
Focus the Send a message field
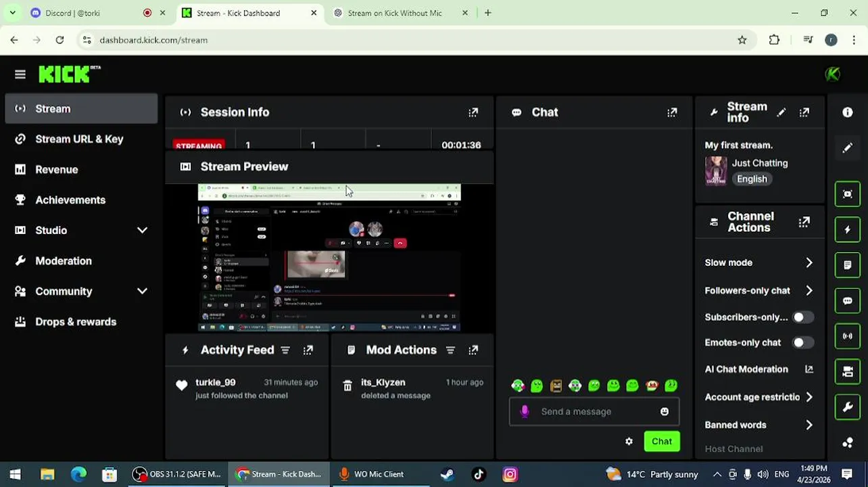coord(594,411)
